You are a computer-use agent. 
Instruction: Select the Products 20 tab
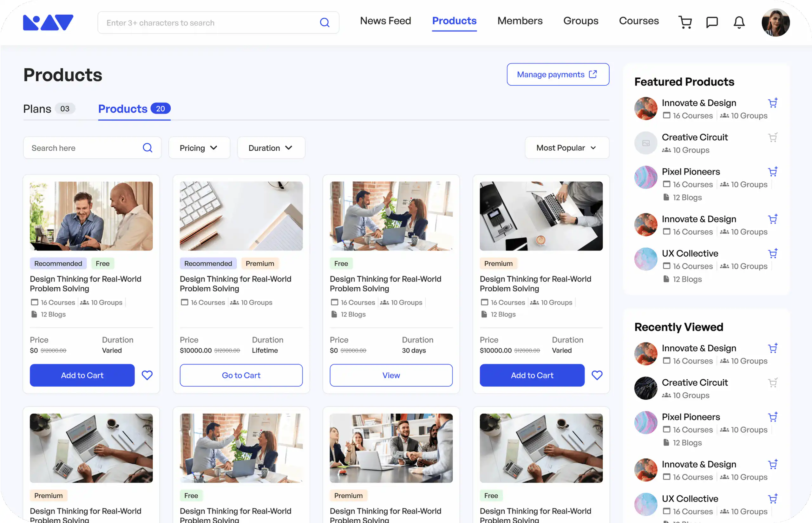tap(134, 109)
